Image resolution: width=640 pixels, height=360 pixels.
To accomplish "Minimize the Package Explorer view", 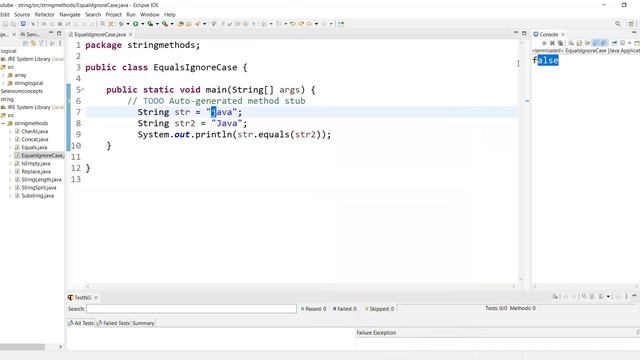I will [51, 33].
